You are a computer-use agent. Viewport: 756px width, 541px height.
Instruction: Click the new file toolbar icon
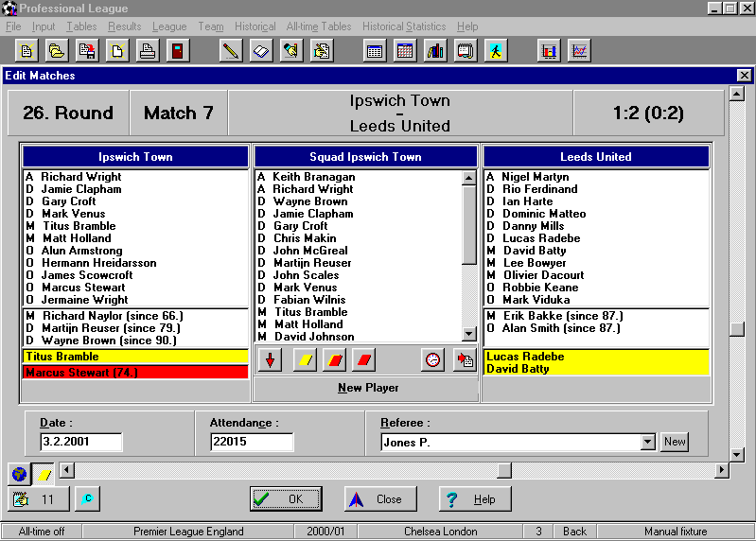pyautogui.click(x=26, y=50)
